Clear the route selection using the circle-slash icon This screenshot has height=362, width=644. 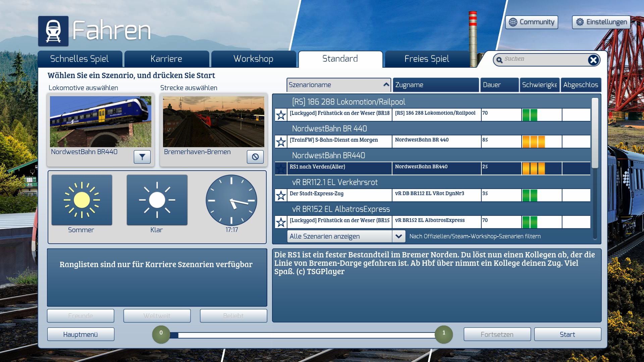255,157
